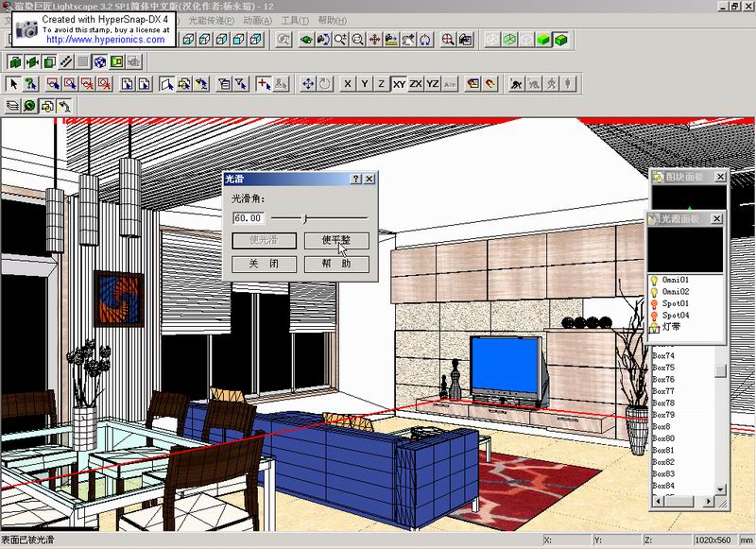The width and height of the screenshot is (756, 549).
Task: Switch display to white hidden-line cube mode
Action: [526, 40]
